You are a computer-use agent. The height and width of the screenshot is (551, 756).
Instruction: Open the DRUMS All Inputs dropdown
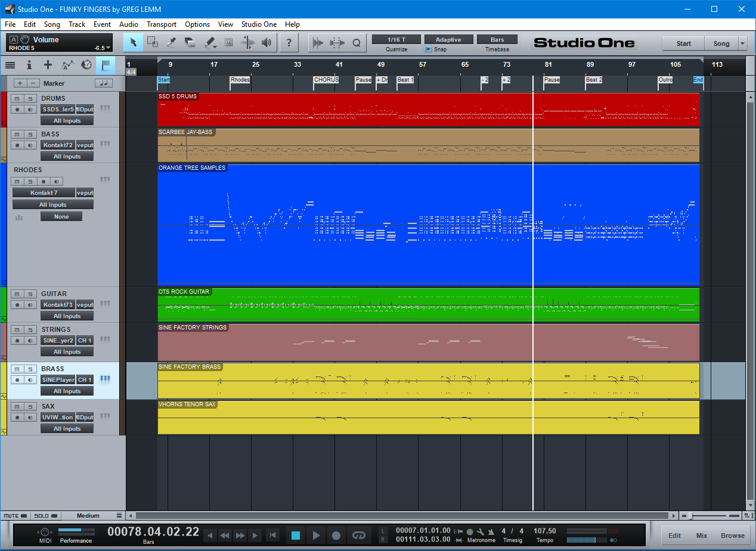pos(67,121)
